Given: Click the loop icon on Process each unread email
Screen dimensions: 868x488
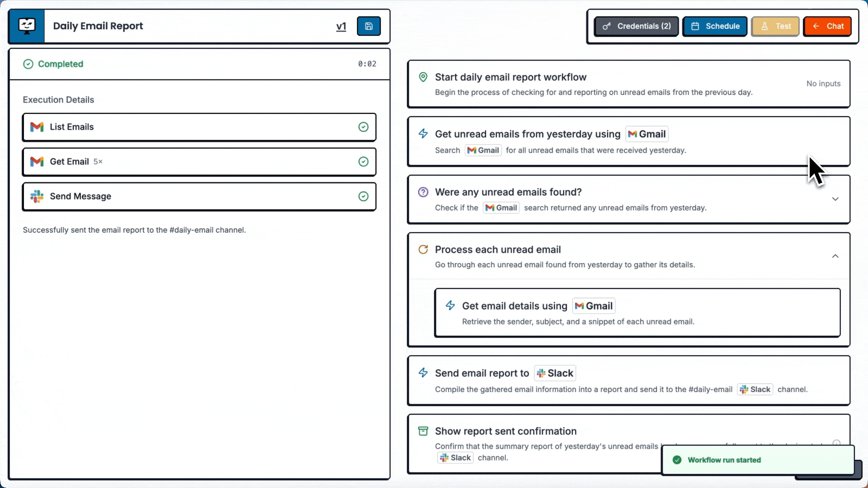Looking at the screenshot, I should click(x=423, y=249).
